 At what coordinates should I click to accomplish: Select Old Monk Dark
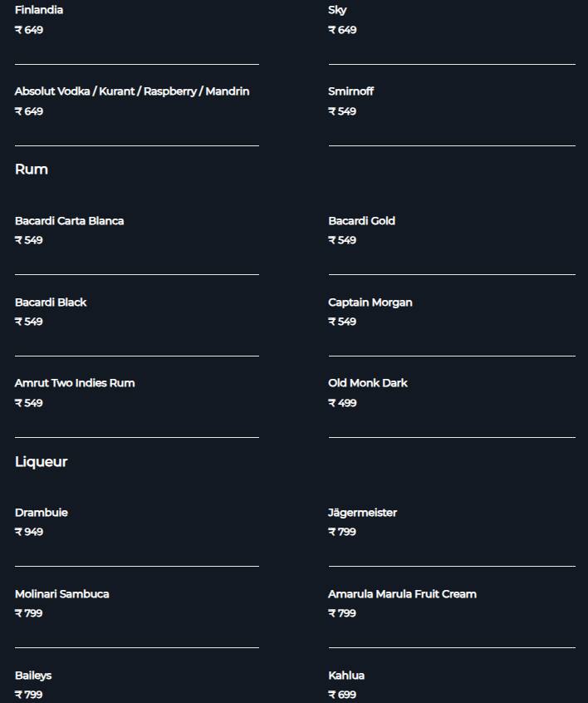pyautogui.click(x=368, y=383)
